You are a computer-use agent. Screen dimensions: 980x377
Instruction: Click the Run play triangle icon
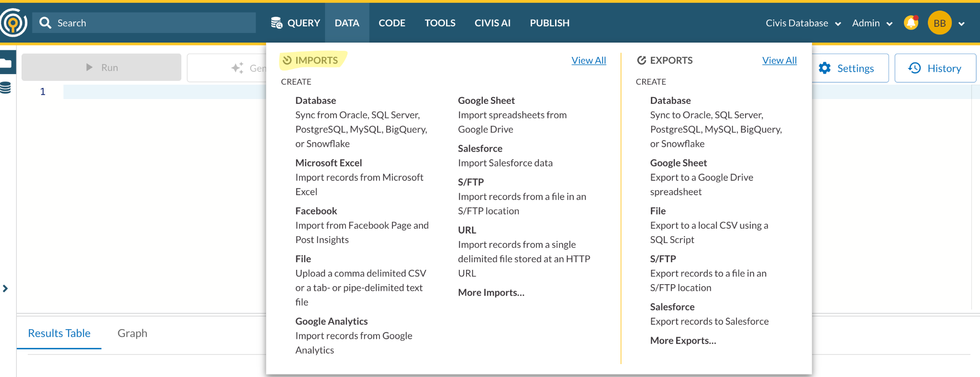tap(89, 67)
